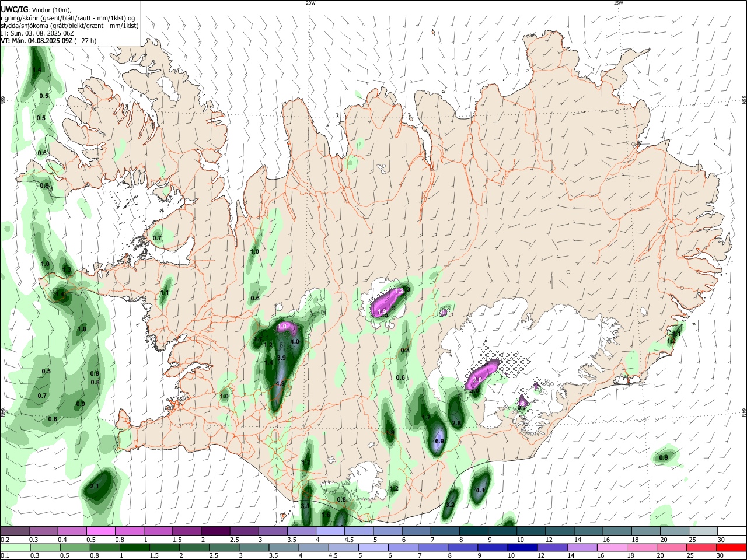Image resolution: width=747 pixels, height=560 pixels.
Task: Click the deep blue 10–12 rain swatch
Action: (523, 547)
